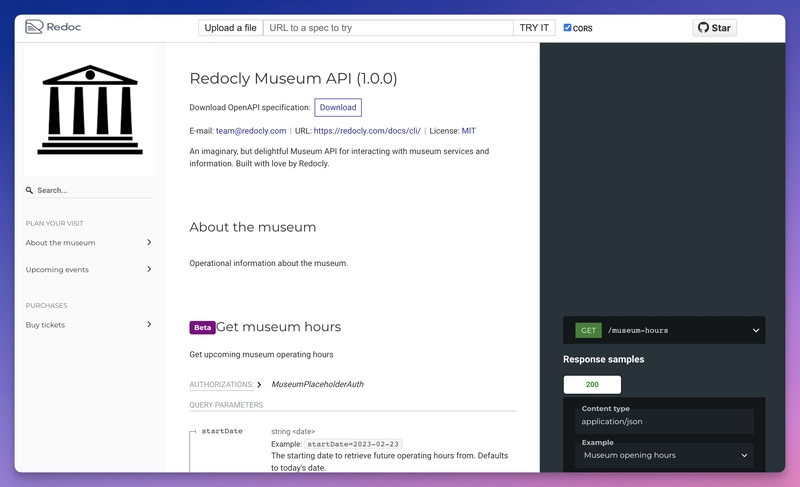800x487 pixels.
Task: Focus the URL to a spec input field
Action: [x=388, y=28]
